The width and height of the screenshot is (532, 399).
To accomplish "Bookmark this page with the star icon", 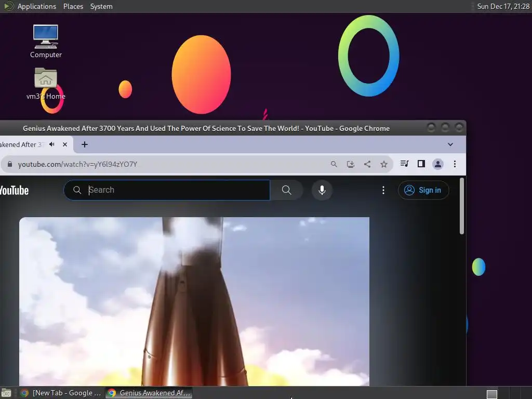I will point(384,164).
